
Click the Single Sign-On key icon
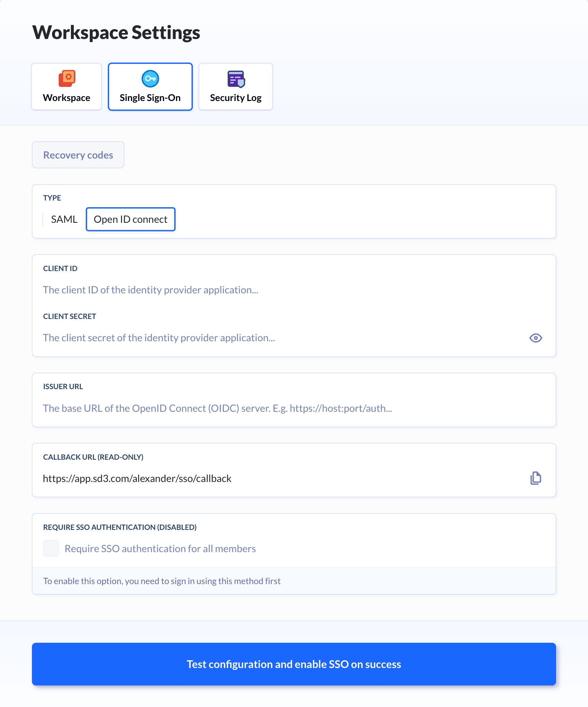150,78
